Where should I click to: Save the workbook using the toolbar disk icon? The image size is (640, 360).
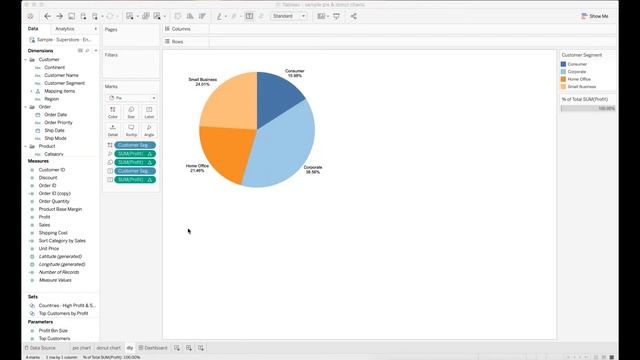pyautogui.click(x=71, y=16)
